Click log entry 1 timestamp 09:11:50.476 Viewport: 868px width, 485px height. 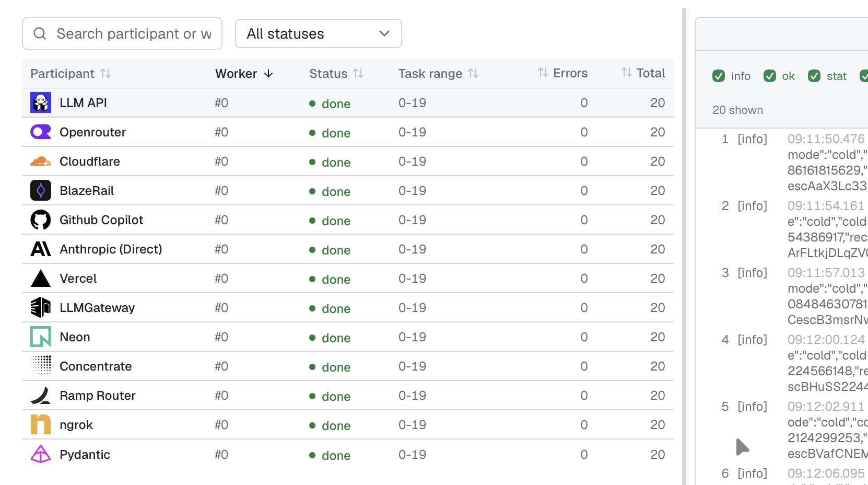pyautogui.click(x=826, y=139)
